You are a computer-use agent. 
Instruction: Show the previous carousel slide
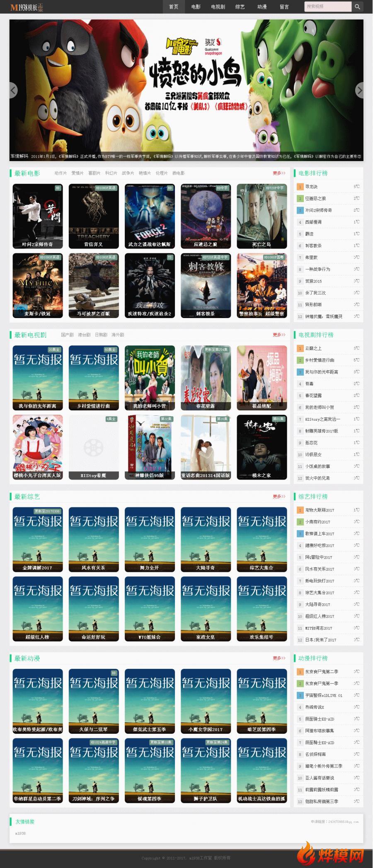coord(13,90)
